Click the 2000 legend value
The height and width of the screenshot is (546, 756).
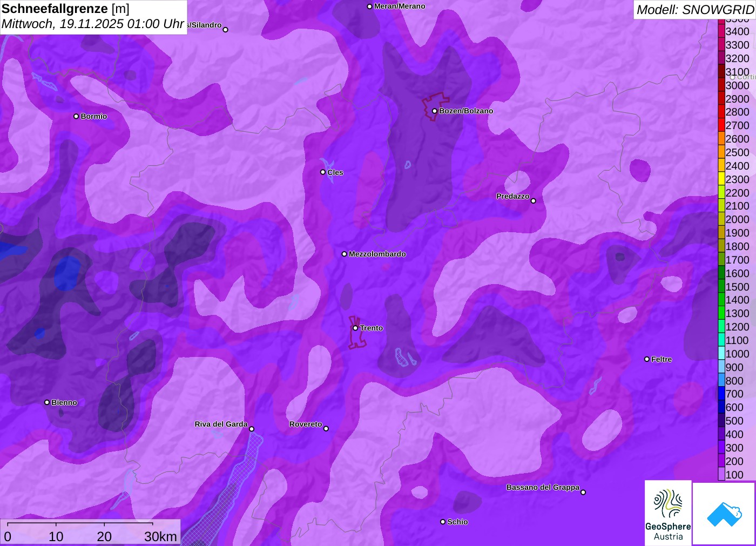[x=738, y=219]
